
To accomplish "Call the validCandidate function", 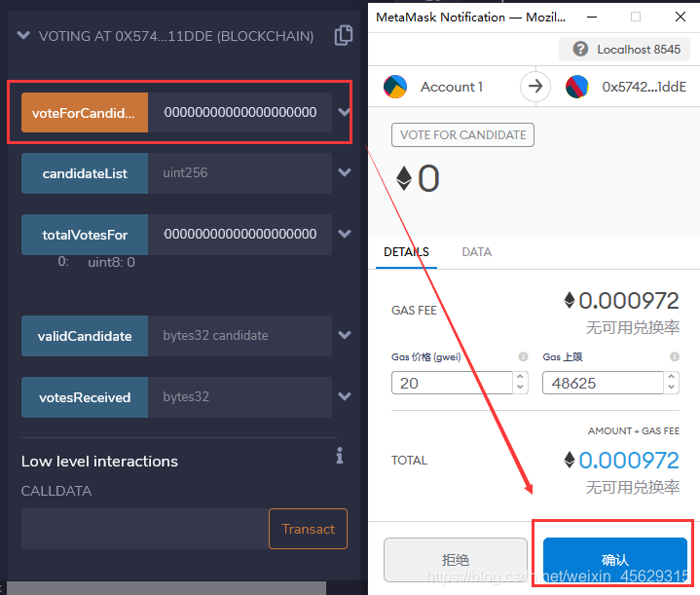I will point(85,336).
